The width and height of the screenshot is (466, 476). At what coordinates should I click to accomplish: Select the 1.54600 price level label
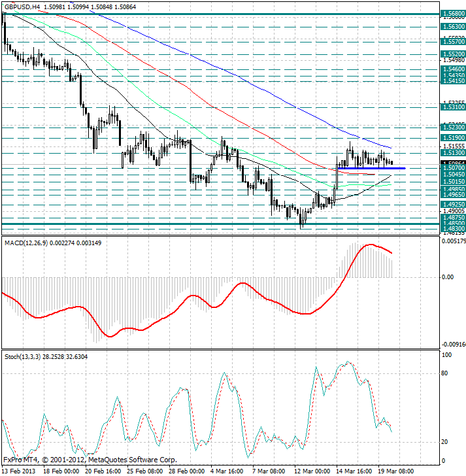(x=453, y=69)
